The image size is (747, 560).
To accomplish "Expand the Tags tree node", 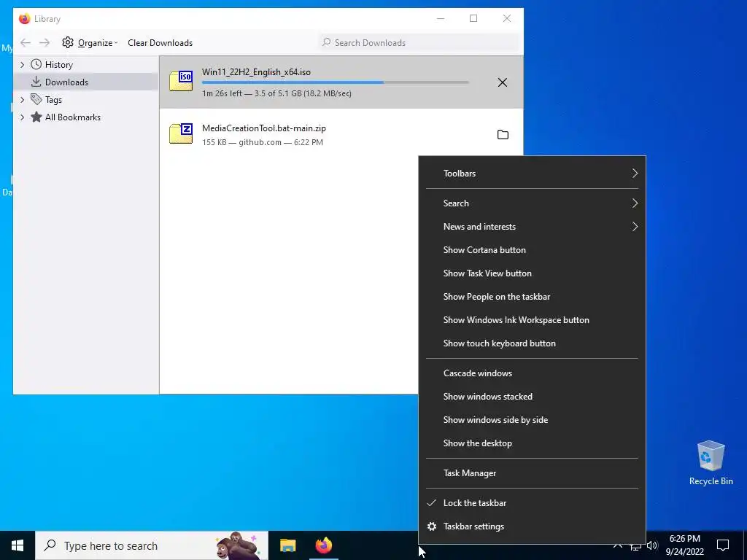I will pos(22,99).
